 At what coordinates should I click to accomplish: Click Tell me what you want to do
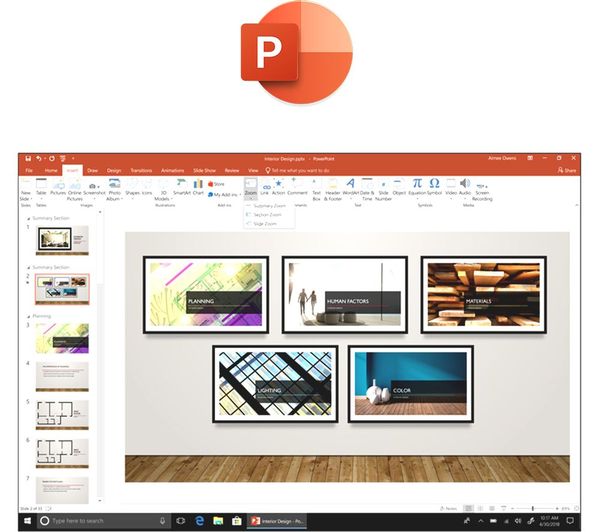point(297,170)
